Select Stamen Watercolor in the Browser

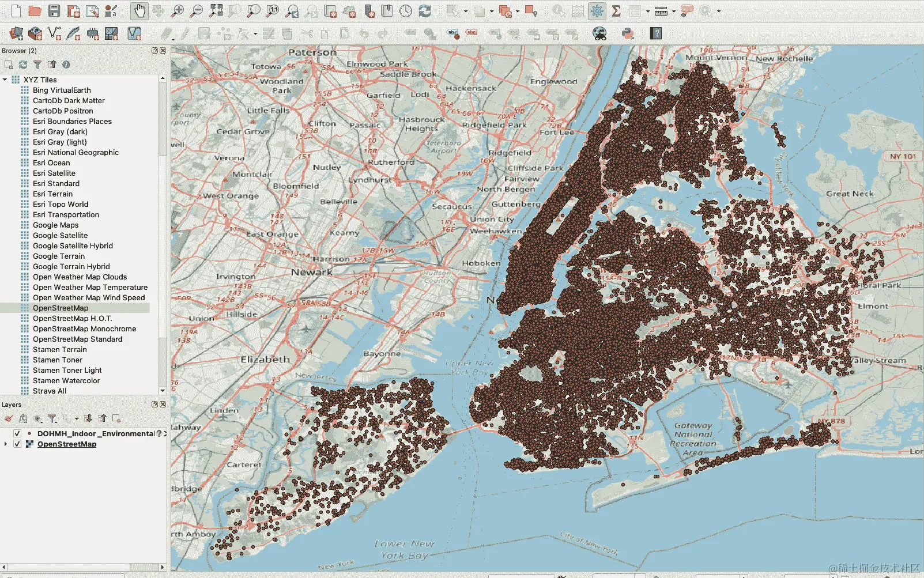(x=66, y=380)
